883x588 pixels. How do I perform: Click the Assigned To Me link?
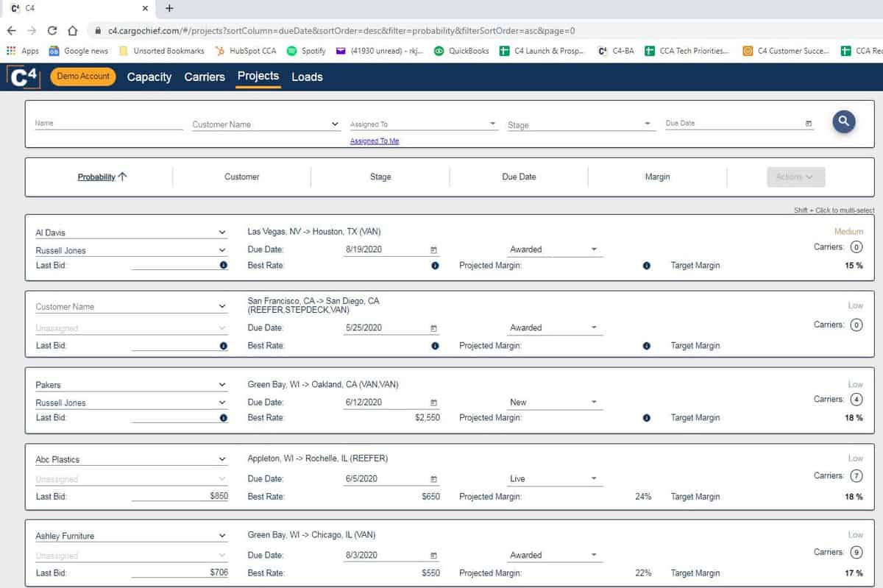[x=374, y=141]
